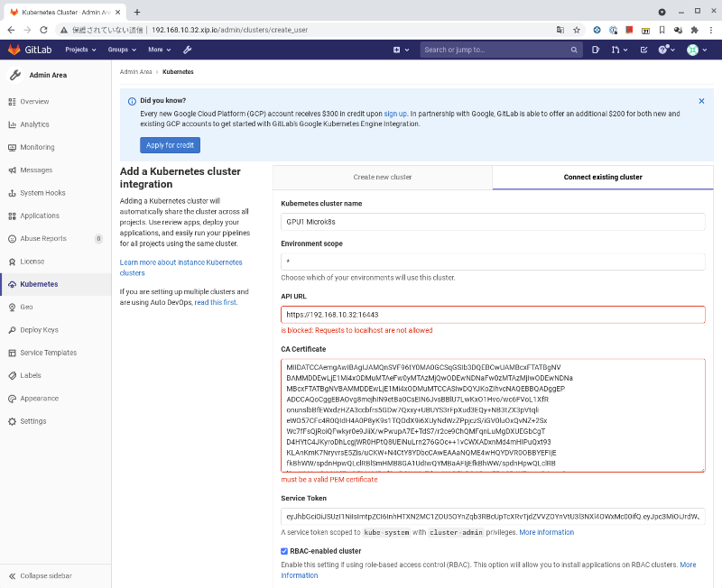The width and height of the screenshot is (722, 588).
Task: Click the Apply for credit button
Action: click(170, 145)
